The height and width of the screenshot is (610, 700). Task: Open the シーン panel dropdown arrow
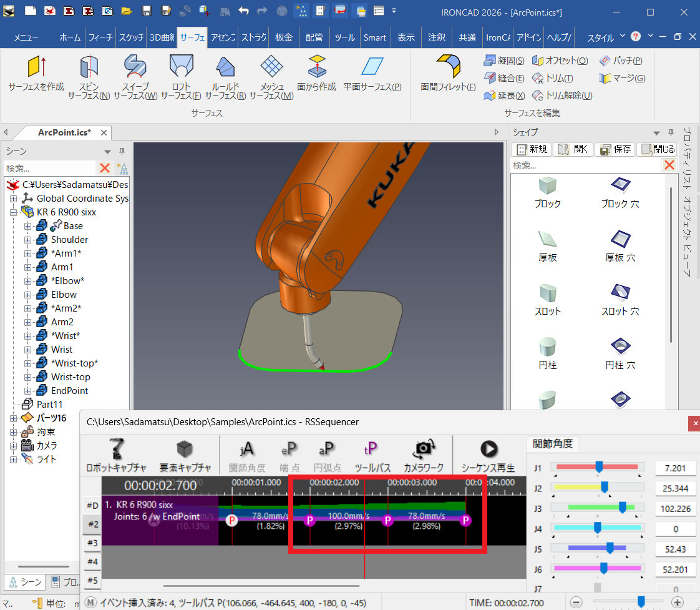[x=107, y=152]
